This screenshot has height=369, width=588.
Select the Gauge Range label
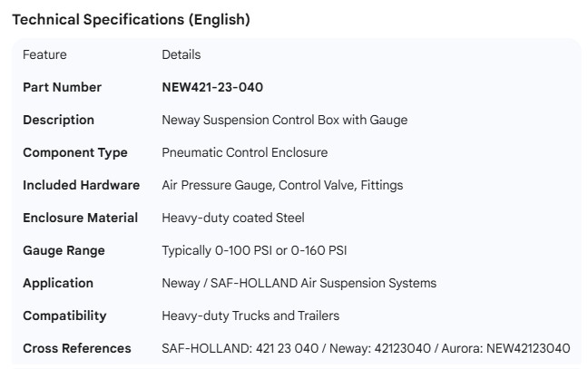[64, 250]
